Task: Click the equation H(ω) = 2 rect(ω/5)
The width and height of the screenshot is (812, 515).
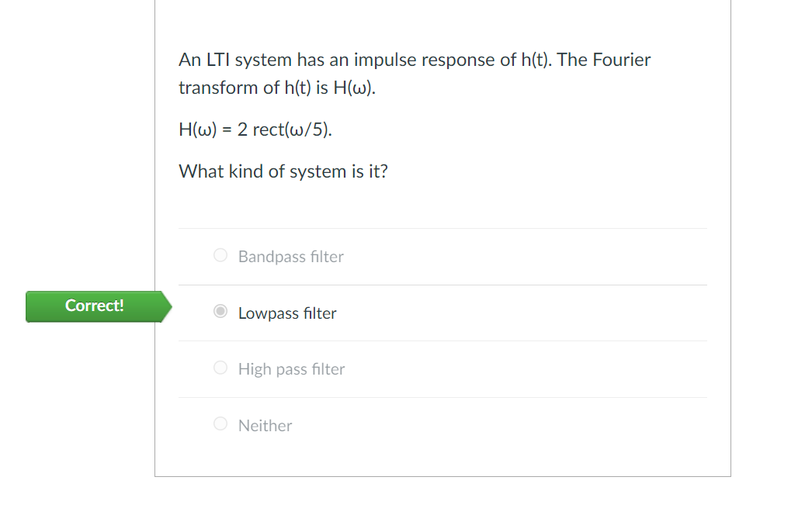Action: pyautogui.click(x=255, y=129)
